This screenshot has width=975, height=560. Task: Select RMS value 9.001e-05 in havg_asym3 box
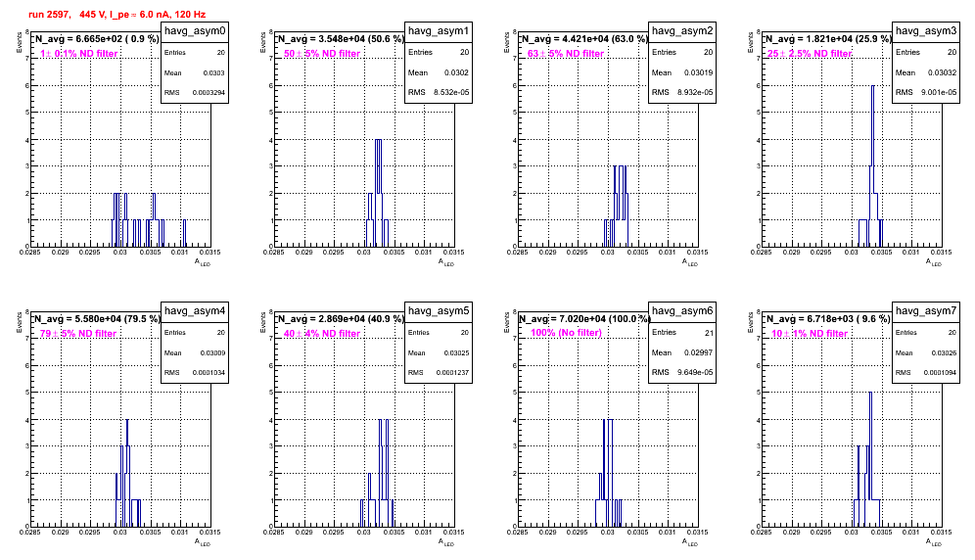click(x=939, y=93)
